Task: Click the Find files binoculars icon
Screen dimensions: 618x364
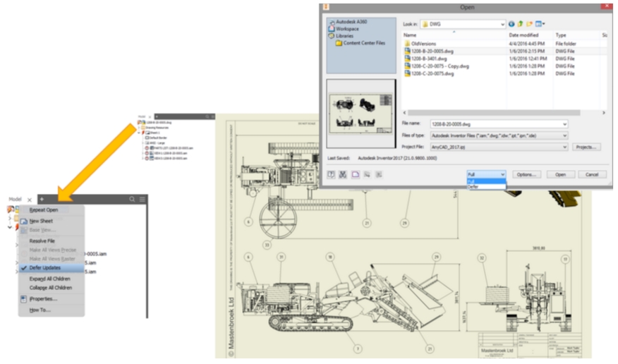Action: pos(343,174)
